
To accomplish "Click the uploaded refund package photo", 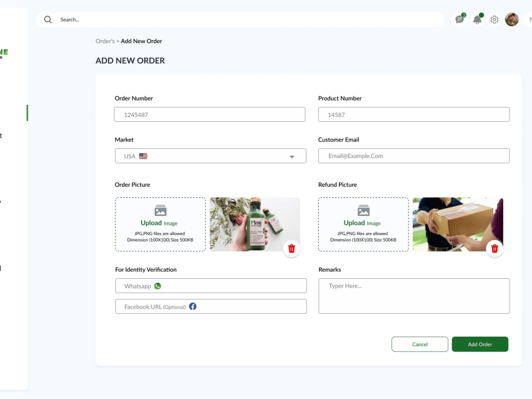I will 458,224.
